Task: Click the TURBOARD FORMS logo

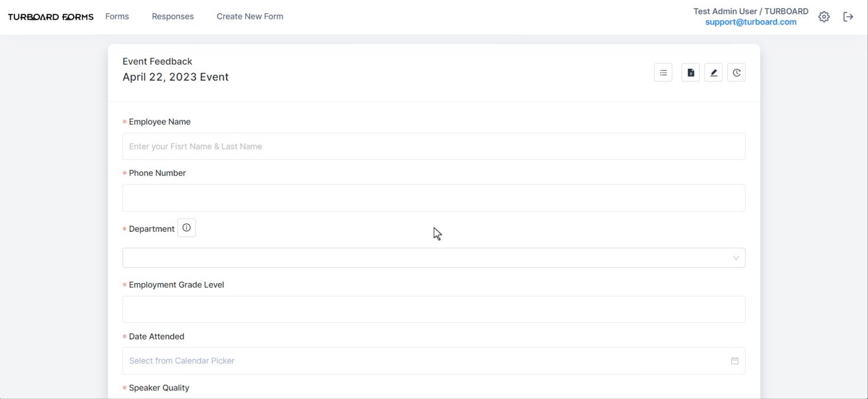Action: point(51,17)
